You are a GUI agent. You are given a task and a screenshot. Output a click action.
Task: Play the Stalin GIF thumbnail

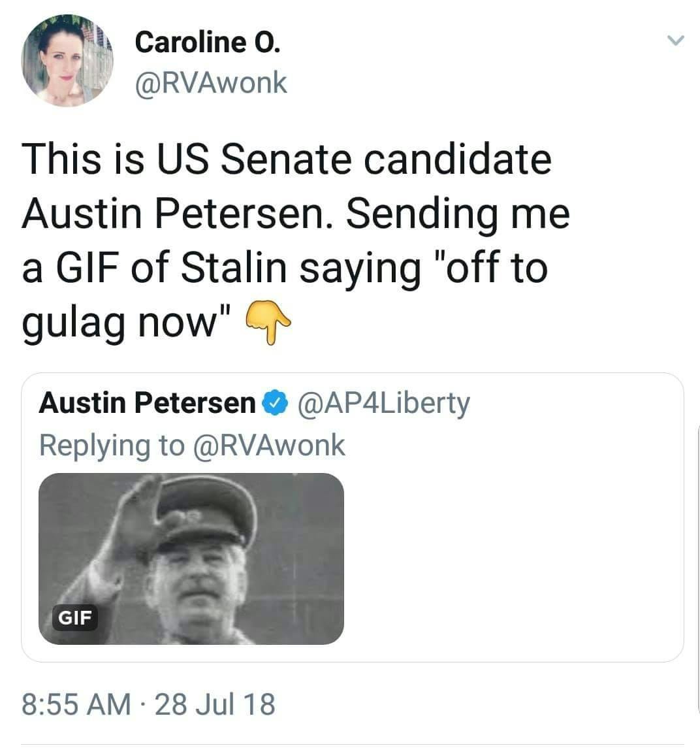tap(191, 559)
